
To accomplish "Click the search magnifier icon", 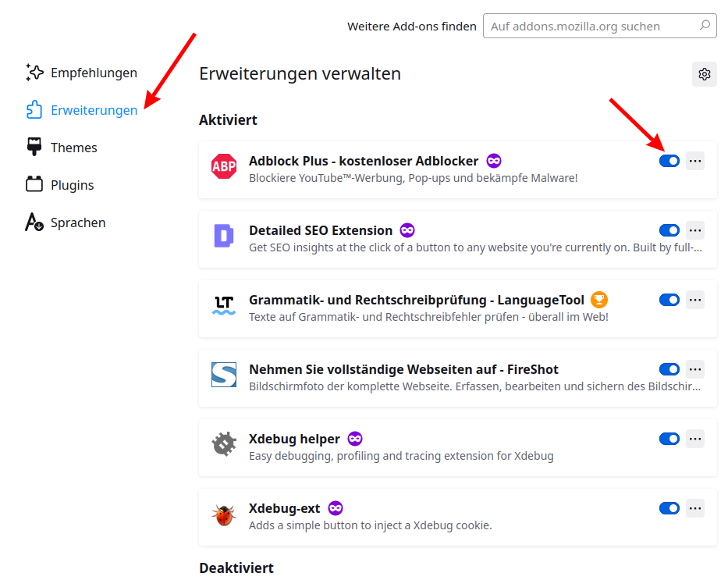I will coord(705,26).
